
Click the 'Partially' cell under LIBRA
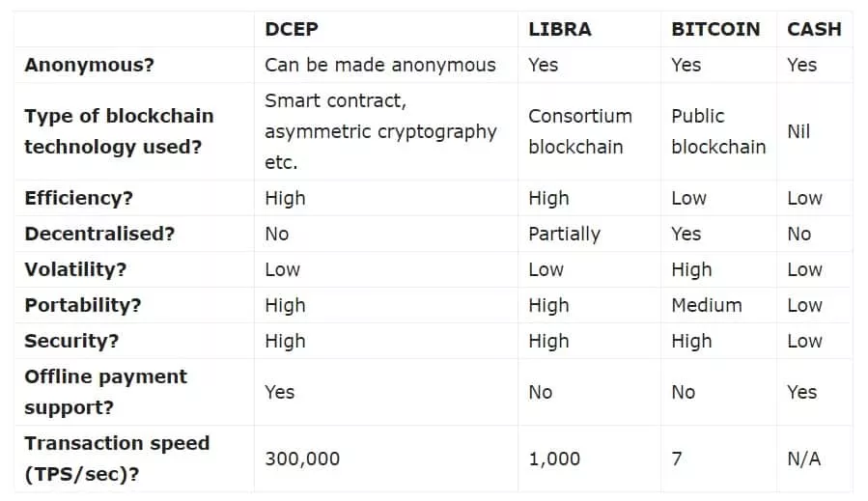pos(564,234)
